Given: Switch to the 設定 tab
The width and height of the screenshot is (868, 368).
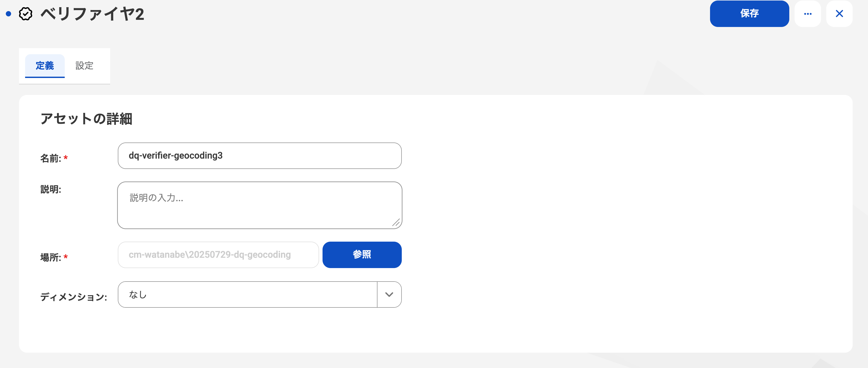Looking at the screenshot, I should pos(84,66).
